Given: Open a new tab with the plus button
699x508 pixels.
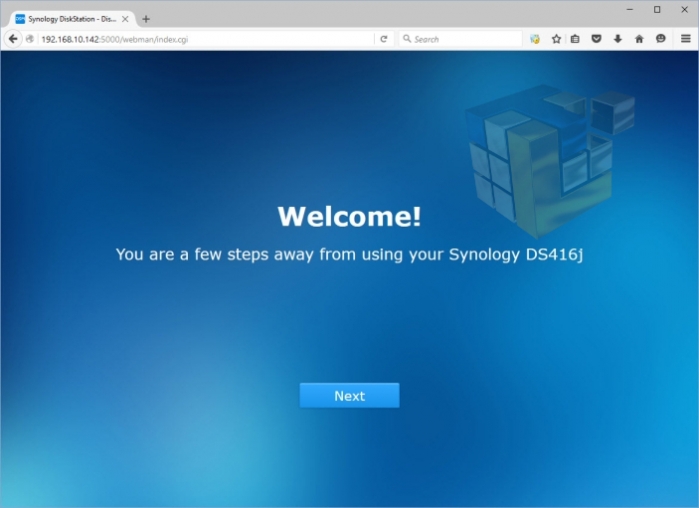Looking at the screenshot, I should pyautogui.click(x=146, y=19).
